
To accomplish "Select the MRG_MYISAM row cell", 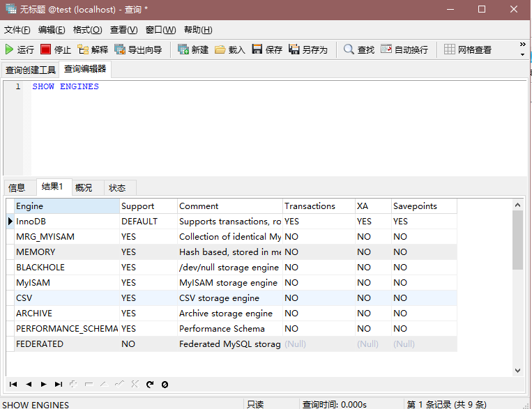I will pos(67,236).
